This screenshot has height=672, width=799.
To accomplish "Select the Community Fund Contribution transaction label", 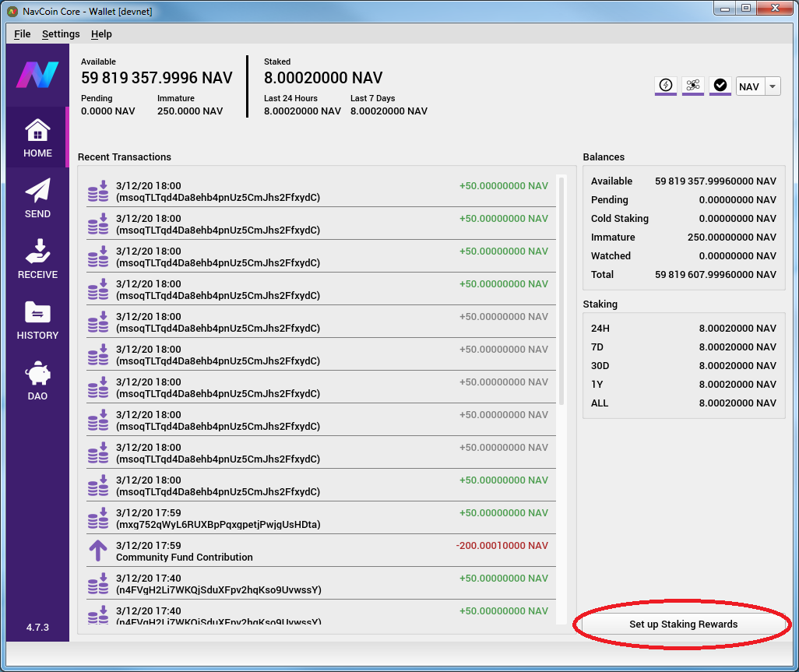I will 184,558.
